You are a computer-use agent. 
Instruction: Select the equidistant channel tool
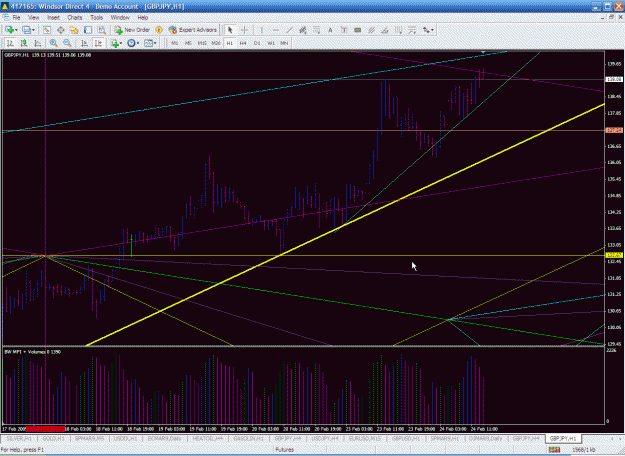(x=303, y=30)
